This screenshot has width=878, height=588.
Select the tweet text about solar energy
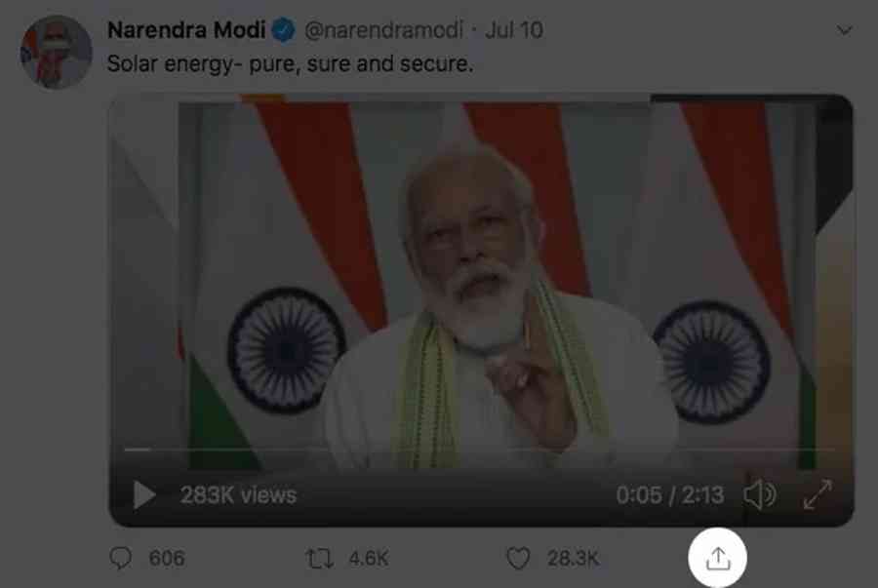point(289,64)
